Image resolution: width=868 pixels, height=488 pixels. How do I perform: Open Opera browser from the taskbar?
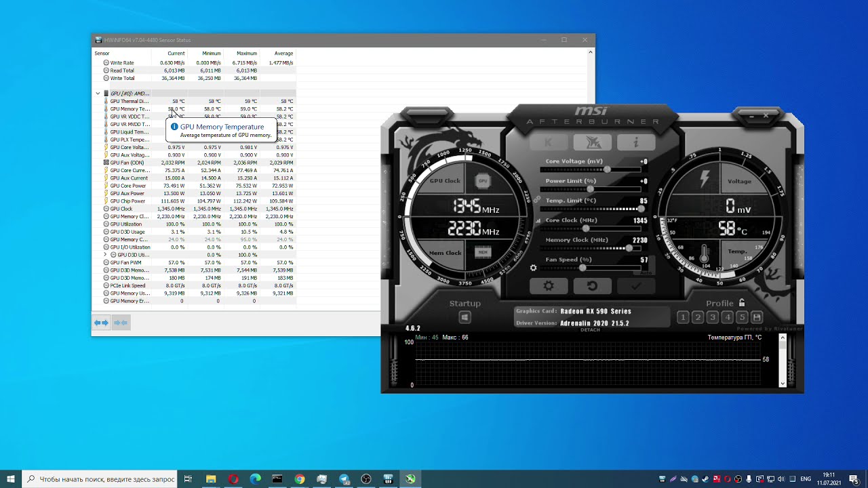point(233,479)
